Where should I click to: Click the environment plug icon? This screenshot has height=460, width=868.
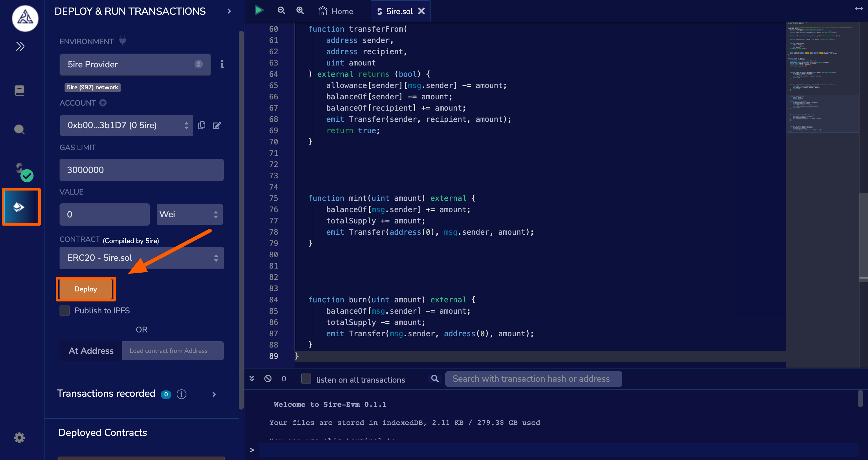click(123, 41)
